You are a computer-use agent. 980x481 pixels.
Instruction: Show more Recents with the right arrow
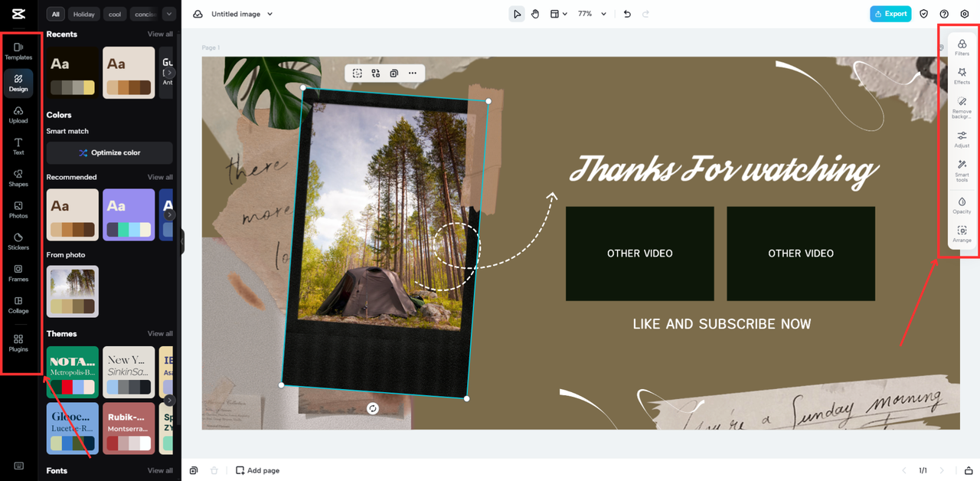coord(170,73)
